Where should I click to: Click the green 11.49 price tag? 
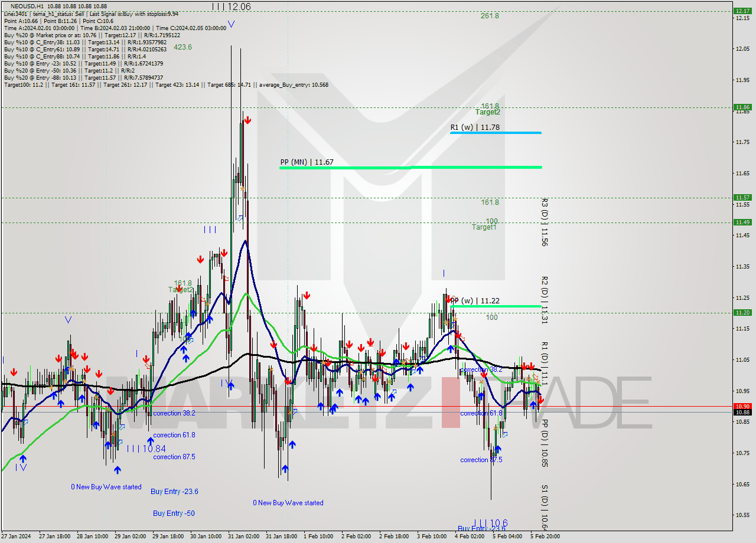point(742,222)
